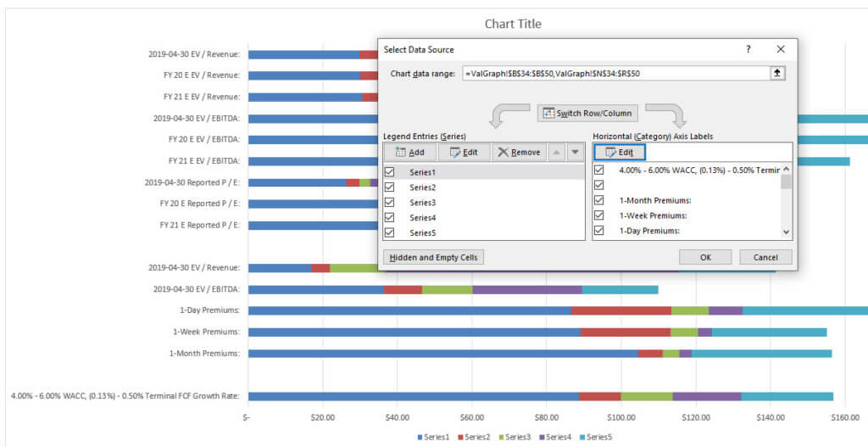Select 1-Month Premiums axis label in chart

coord(205,354)
